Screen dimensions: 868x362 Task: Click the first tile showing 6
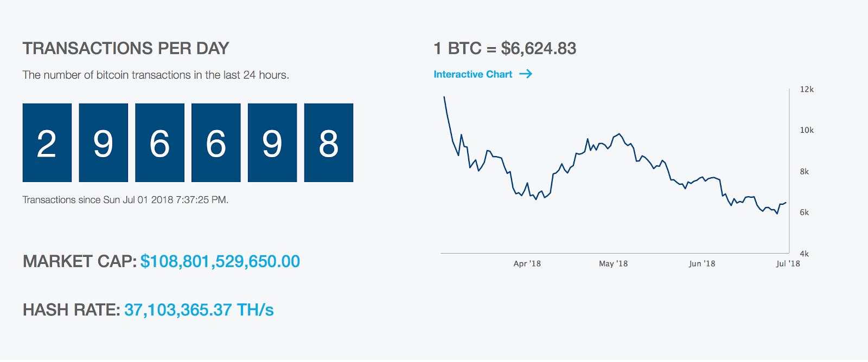pos(159,143)
